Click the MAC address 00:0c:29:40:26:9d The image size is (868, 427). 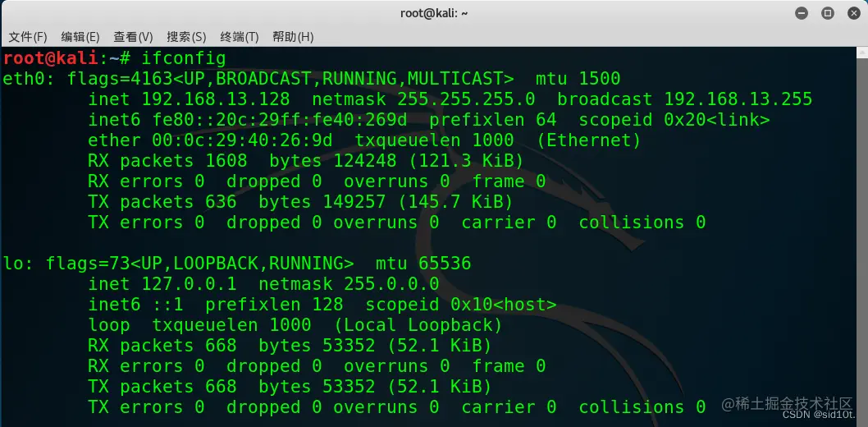(243, 140)
